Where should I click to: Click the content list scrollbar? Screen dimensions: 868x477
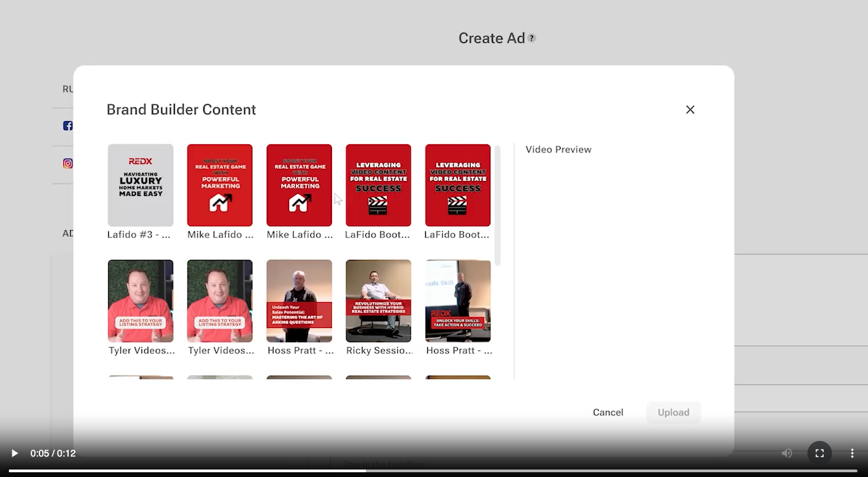[x=497, y=204]
